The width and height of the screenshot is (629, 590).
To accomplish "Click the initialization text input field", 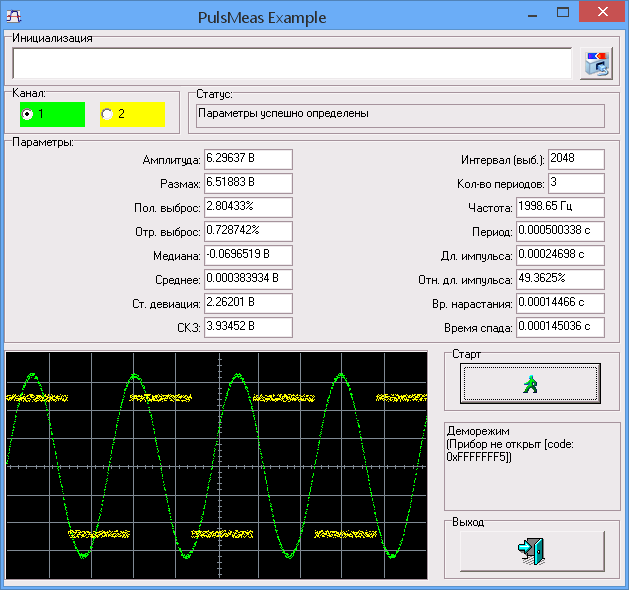I will (291, 63).
